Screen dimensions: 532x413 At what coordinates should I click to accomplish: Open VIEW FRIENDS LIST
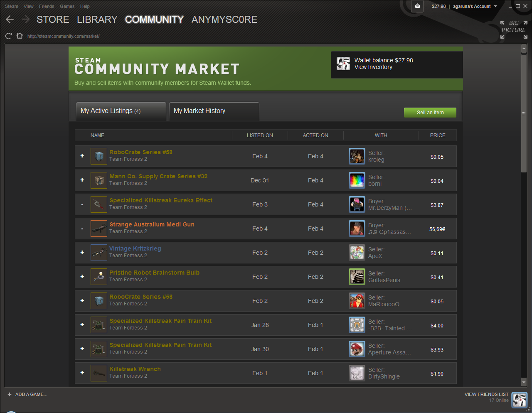(487, 394)
